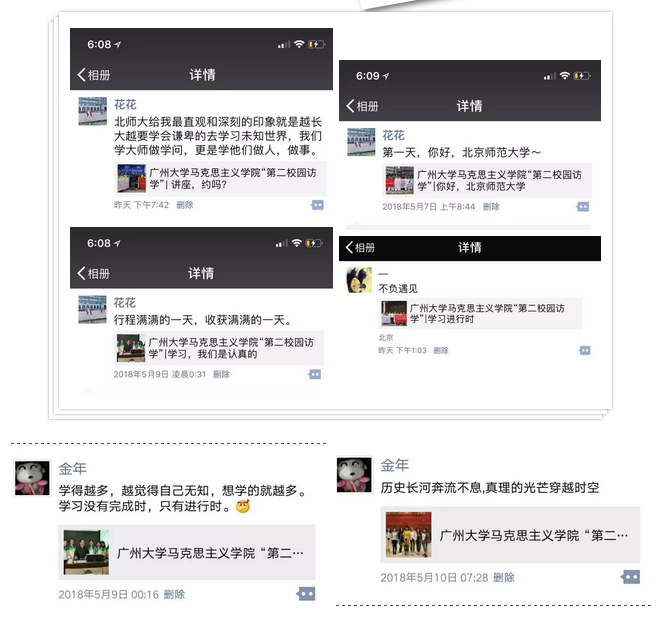Tap 金年 avatar beside 历史长河 post

point(354,475)
